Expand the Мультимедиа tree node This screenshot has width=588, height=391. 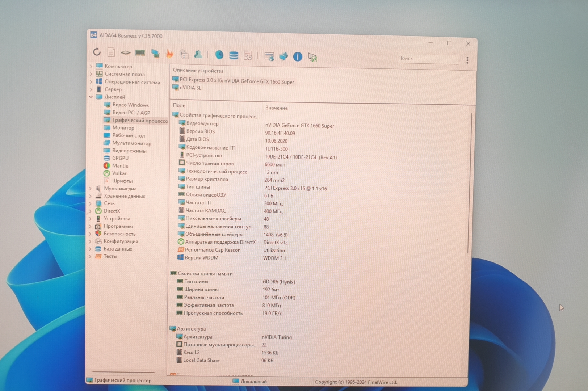click(91, 188)
